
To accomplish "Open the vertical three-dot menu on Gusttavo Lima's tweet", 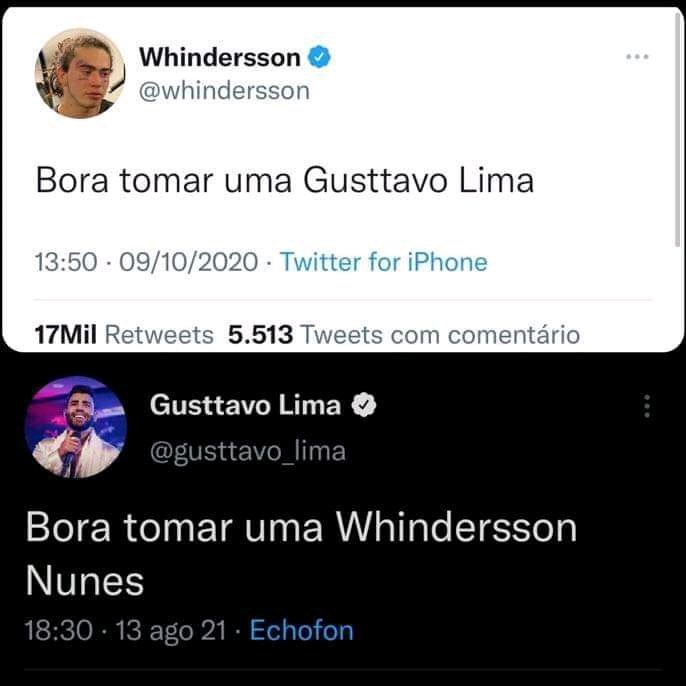I will click(x=647, y=406).
